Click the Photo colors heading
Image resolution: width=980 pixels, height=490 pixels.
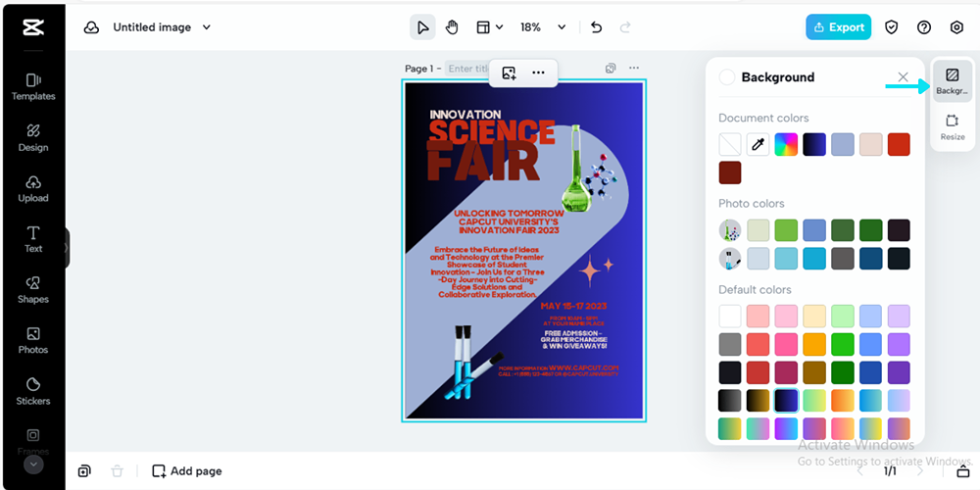click(752, 204)
